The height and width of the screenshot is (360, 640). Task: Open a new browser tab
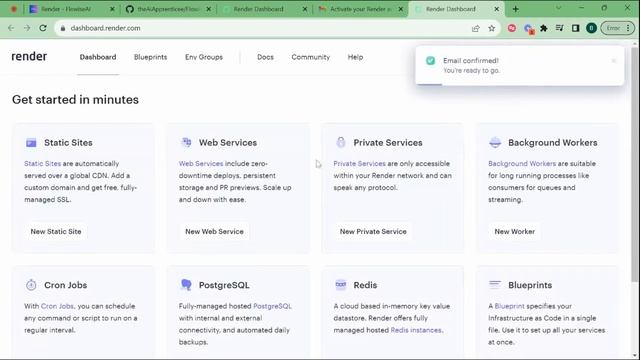coord(516,9)
